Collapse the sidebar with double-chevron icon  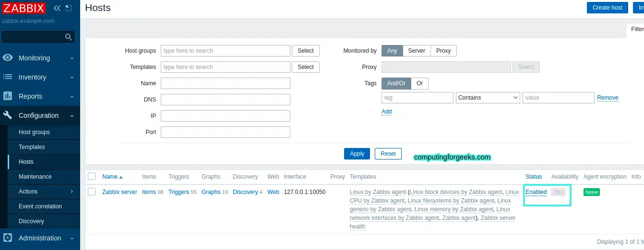click(x=57, y=8)
